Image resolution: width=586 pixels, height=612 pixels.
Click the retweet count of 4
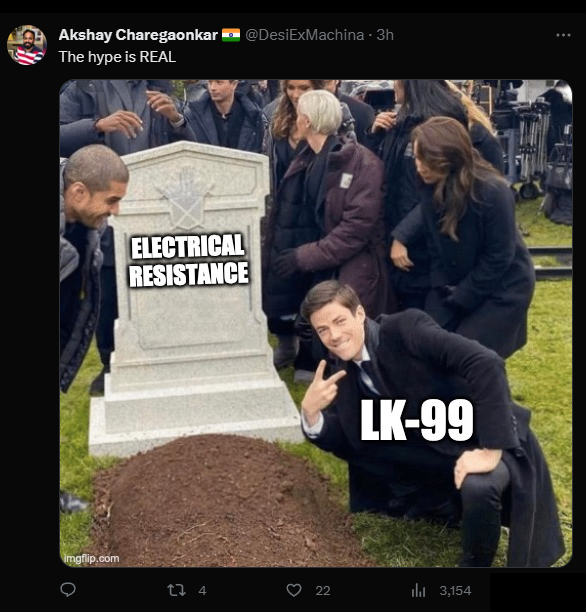[202, 591]
